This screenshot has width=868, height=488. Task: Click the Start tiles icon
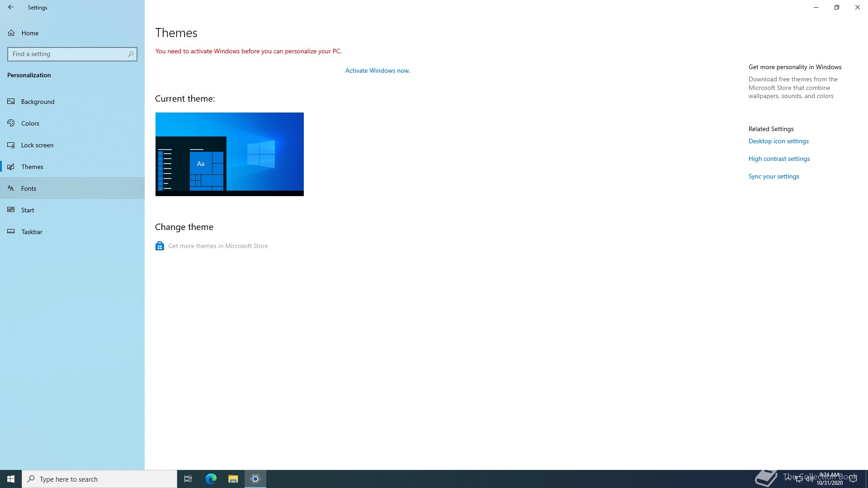[11, 210]
